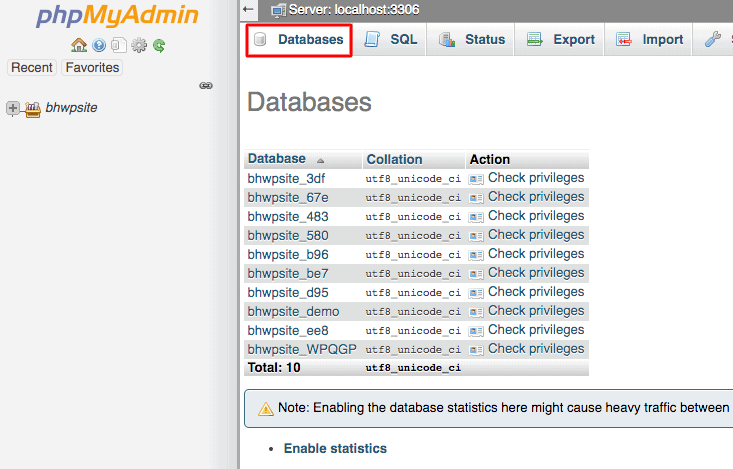Open the Server: localhost:3306 breadcrumb link

pyautogui.click(x=353, y=10)
